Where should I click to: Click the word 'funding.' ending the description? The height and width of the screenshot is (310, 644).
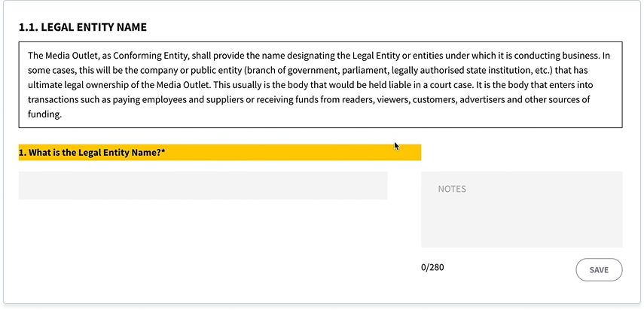(x=44, y=114)
